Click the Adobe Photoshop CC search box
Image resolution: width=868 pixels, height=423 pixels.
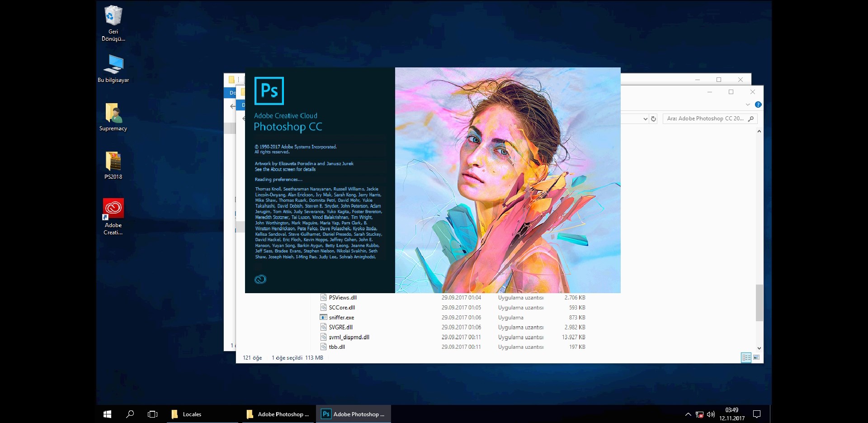(x=705, y=119)
